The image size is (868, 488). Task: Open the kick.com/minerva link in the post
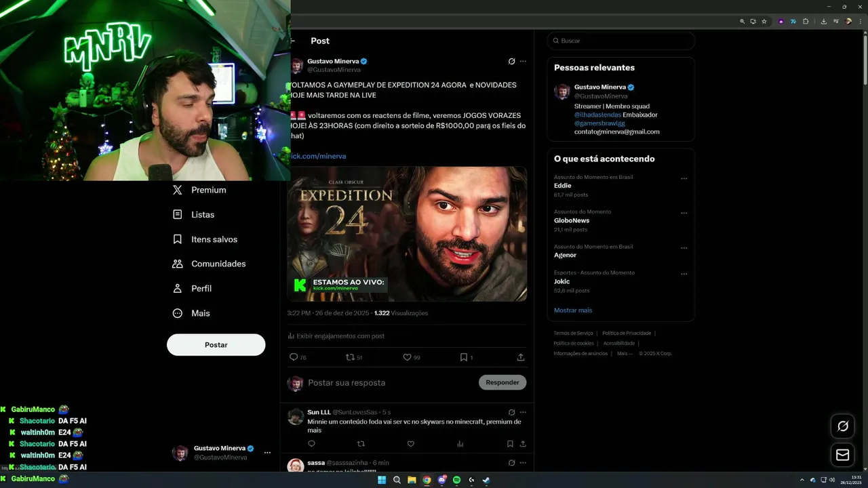click(x=318, y=156)
